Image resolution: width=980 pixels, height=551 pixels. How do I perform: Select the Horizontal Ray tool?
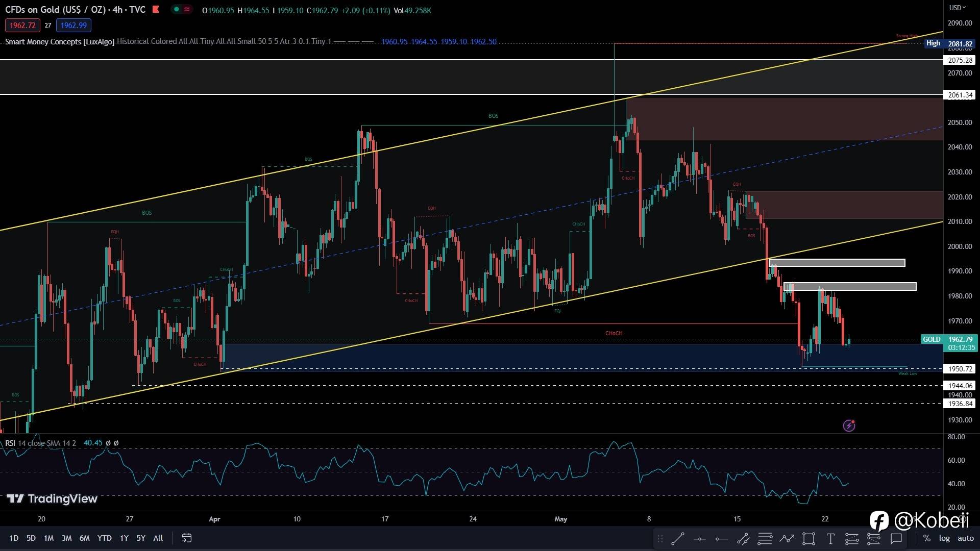point(721,538)
